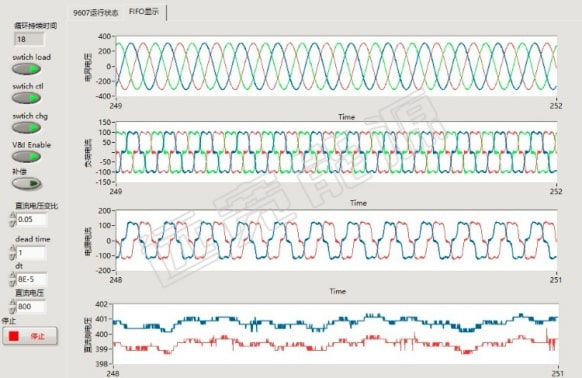Disable the V&I Enable switch
582x378 pixels.
coord(26,157)
